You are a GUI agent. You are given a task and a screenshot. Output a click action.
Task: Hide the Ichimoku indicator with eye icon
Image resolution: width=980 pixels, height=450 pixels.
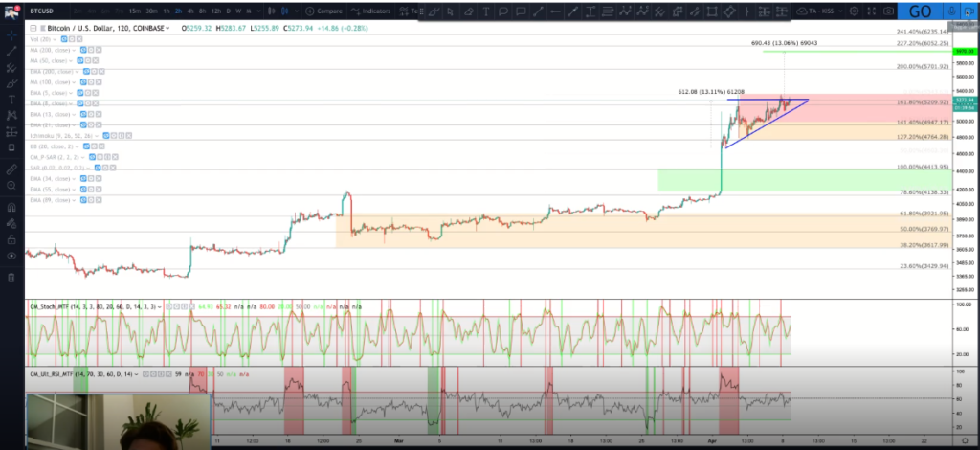pos(107,136)
